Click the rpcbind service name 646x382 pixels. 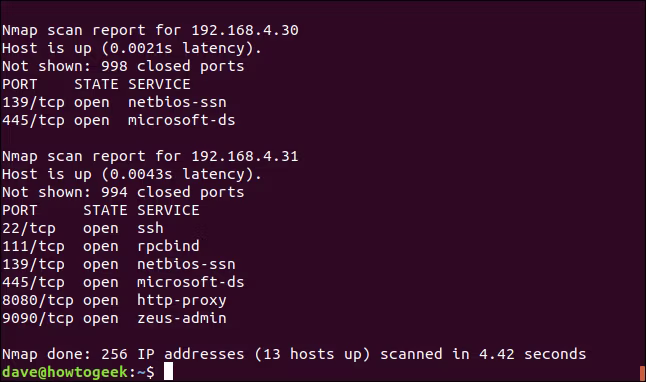168,246
